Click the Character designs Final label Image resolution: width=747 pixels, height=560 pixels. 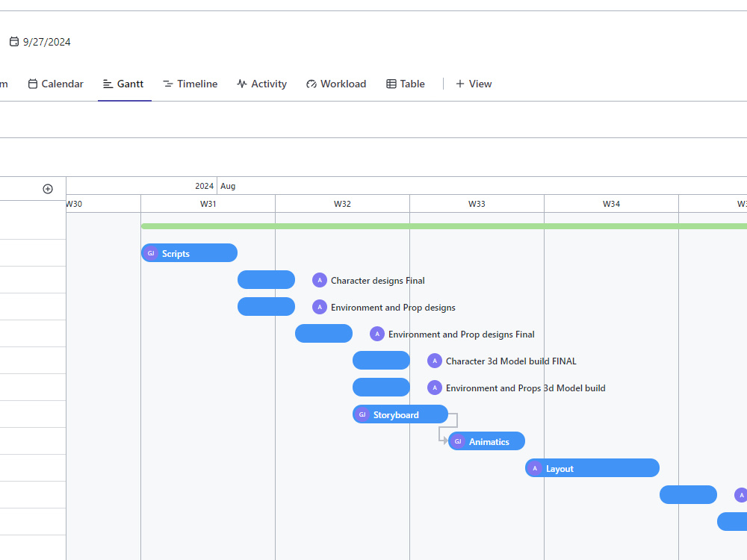click(378, 281)
